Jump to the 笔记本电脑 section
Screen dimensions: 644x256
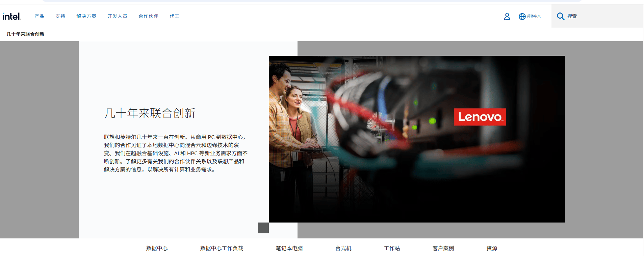[289, 248]
